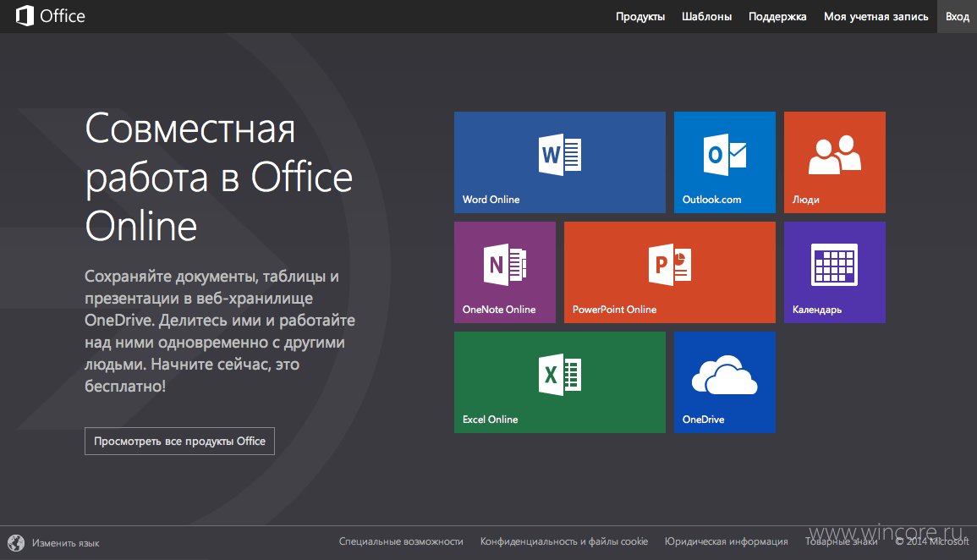Click the Календарь tile label
Image resolution: width=977 pixels, height=560 pixels.
(817, 310)
